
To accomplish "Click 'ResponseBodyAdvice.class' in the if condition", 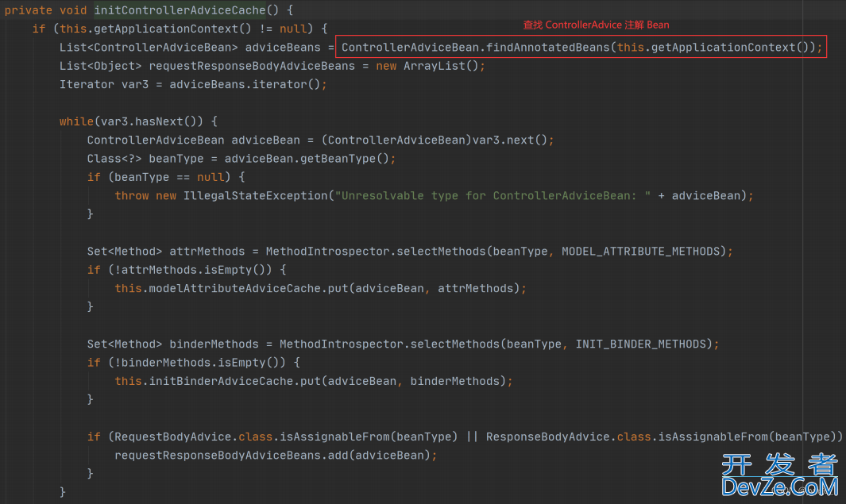I will tap(569, 437).
